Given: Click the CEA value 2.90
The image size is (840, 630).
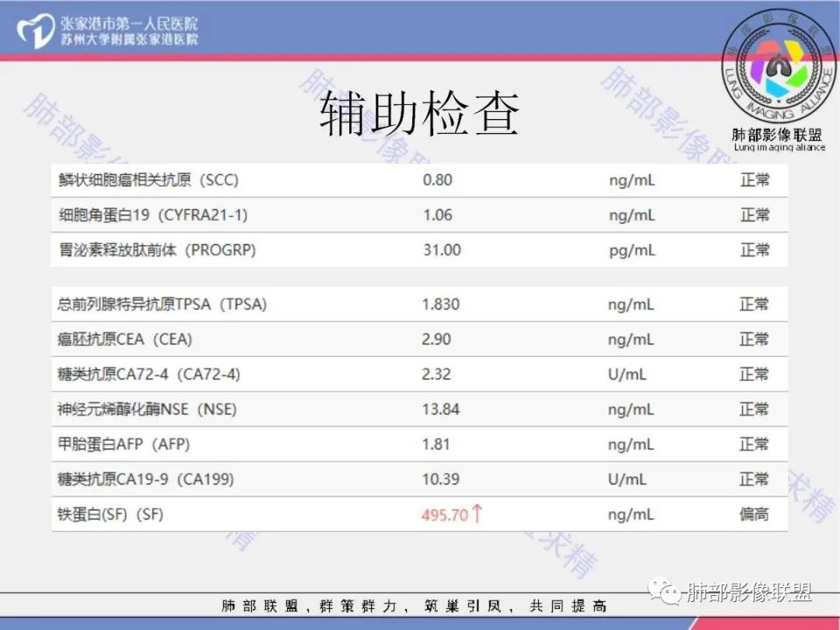Looking at the screenshot, I should coord(436,339).
